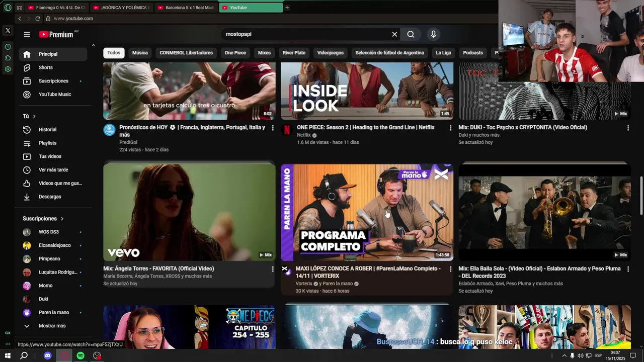Click the YouTube Premium logo
This screenshot has width=644, height=362.
click(56, 34)
